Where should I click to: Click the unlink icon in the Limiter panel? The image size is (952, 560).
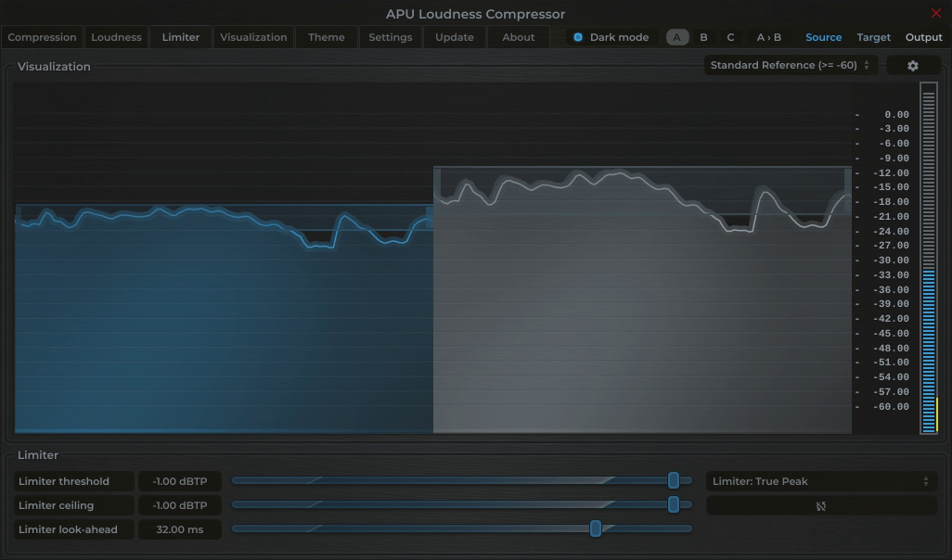pyautogui.click(x=821, y=505)
